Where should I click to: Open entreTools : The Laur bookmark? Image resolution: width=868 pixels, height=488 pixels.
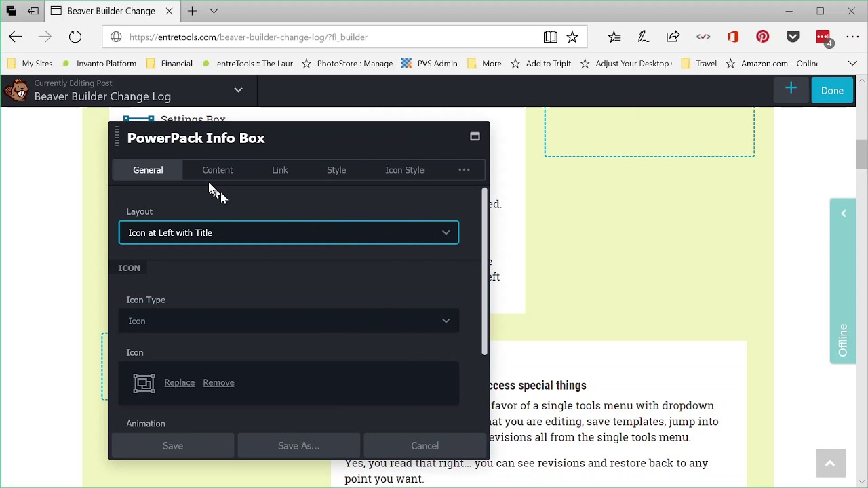coord(248,63)
